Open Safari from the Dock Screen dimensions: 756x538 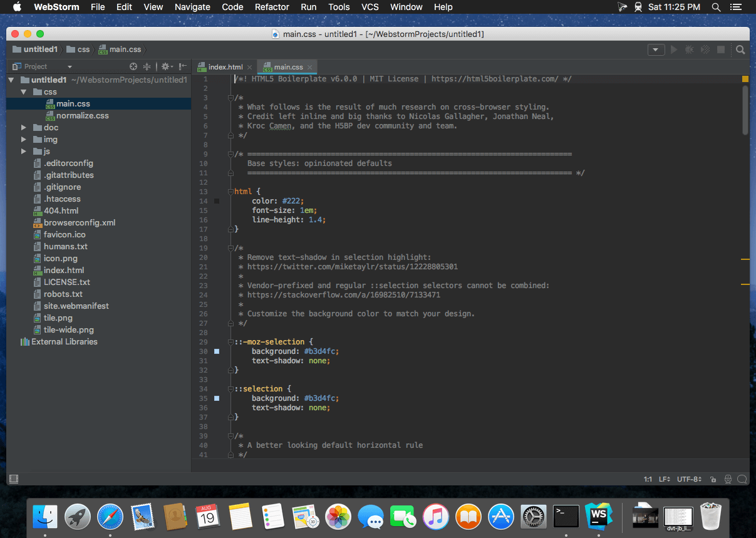(x=110, y=516)
